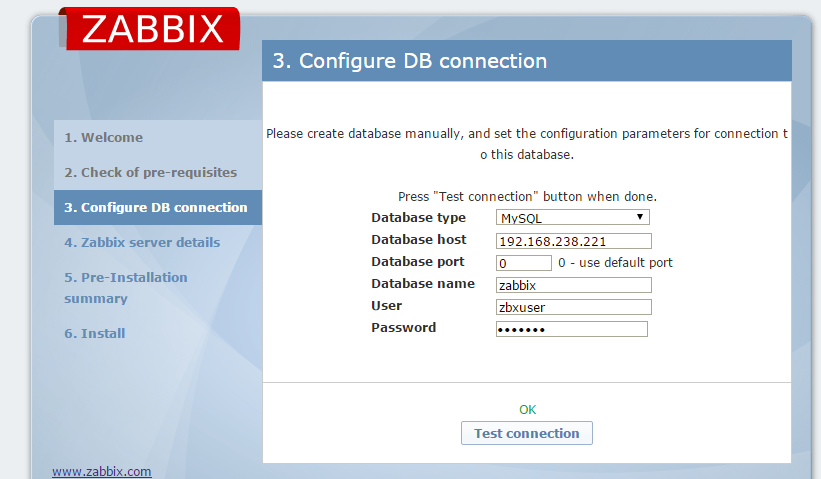The image size is (821, 479).
Task: Click the Database port label
Action: pyautogui.click(x=417, y=261)
